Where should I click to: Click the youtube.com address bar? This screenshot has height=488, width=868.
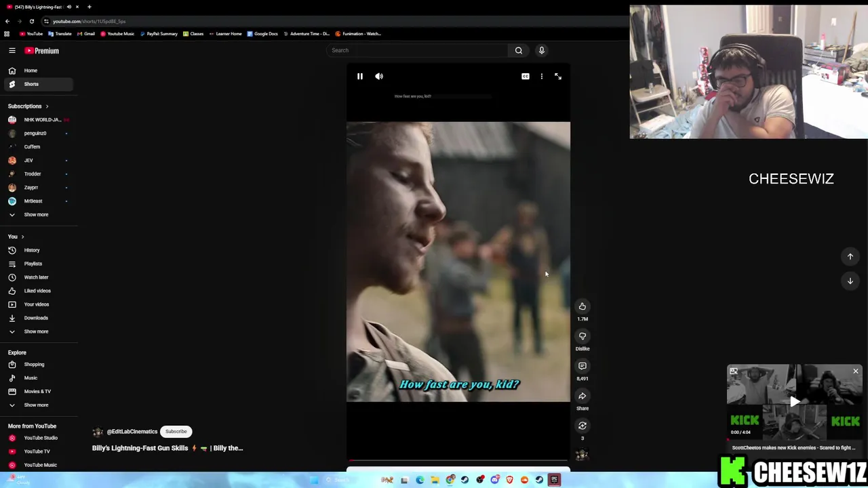click(89, 21)
